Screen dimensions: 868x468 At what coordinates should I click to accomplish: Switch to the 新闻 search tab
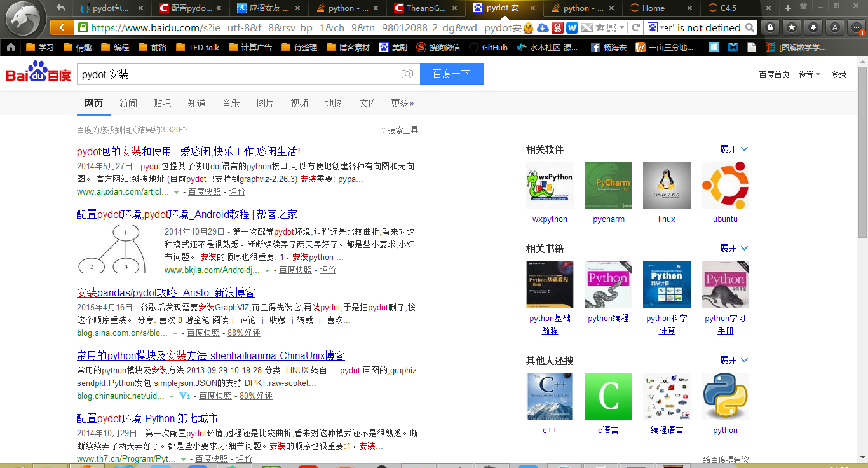(128, 103)
